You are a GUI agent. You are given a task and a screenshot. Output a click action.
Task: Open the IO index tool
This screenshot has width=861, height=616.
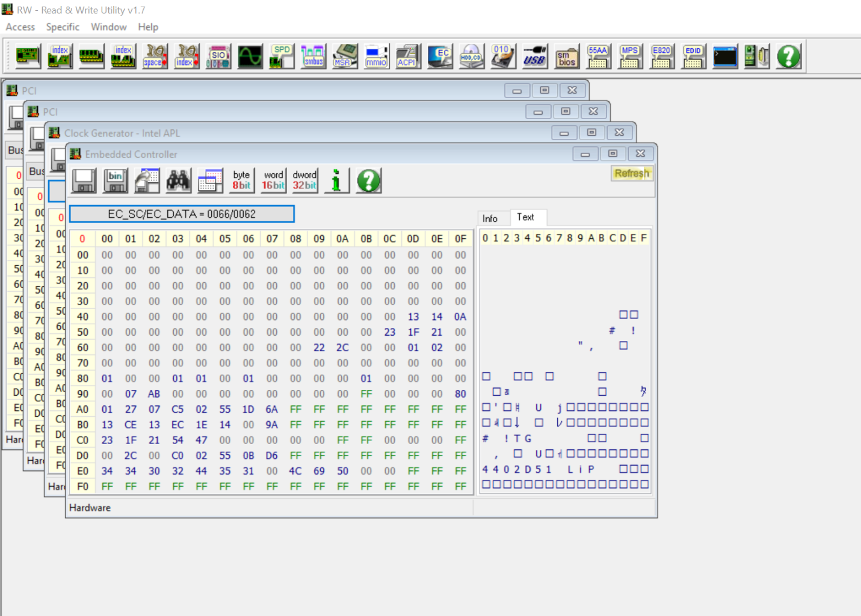click(x=187, y=57)
